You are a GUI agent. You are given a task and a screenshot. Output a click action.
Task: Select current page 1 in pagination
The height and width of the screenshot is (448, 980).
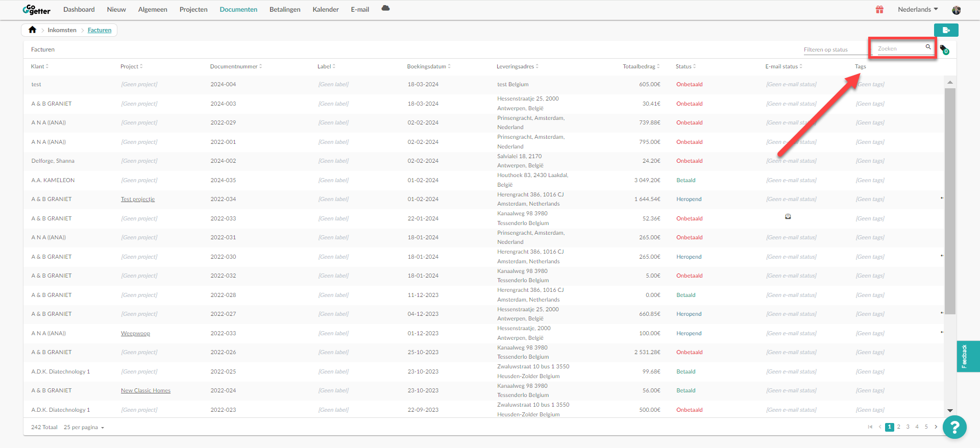[890, 427]
